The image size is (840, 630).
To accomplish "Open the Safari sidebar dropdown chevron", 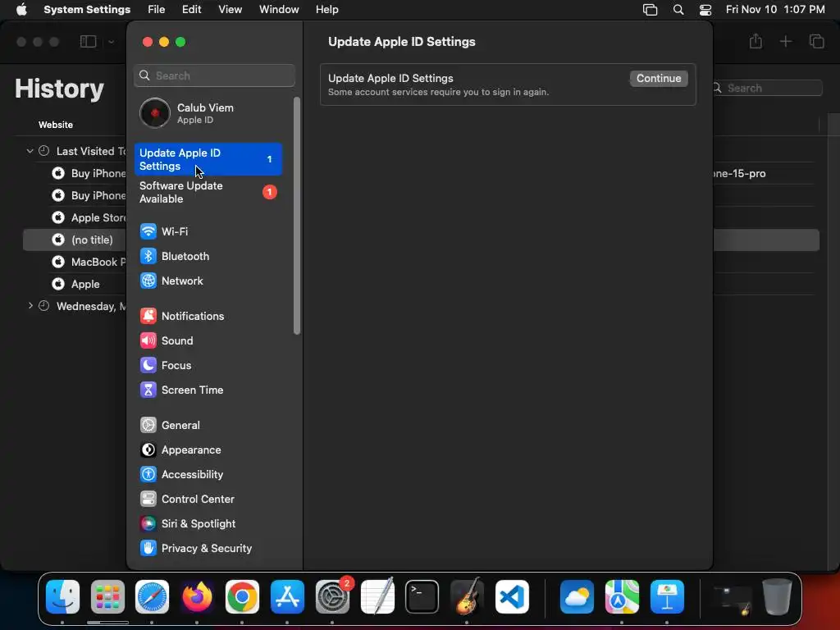I will (111, 42).
